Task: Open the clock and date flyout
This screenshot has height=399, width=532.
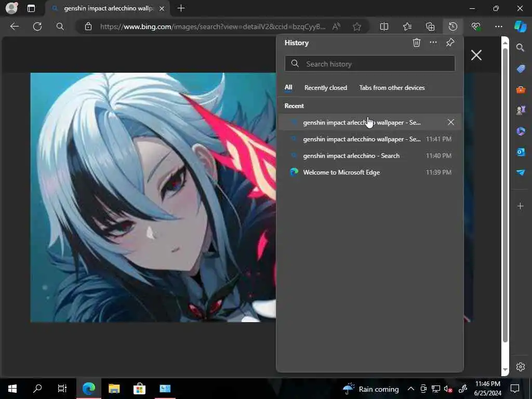Action: pos(487,389)
